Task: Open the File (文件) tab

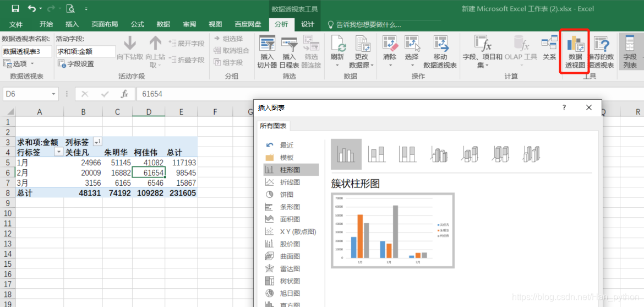Action: 15,24
